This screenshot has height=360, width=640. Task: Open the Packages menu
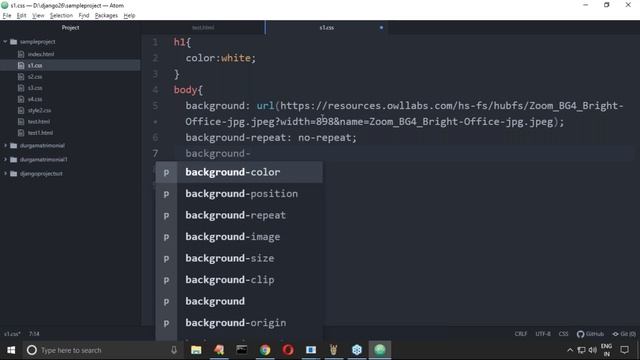(x=106, y=16)
